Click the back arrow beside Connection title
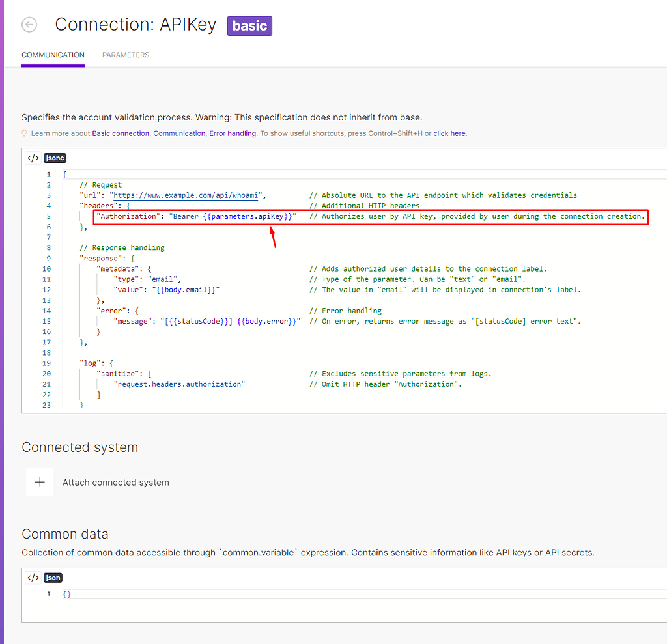 (29, 25)
